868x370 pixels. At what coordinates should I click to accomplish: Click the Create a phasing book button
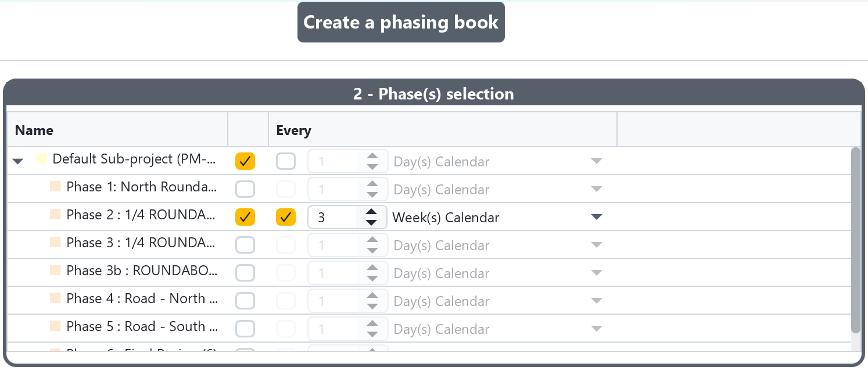401,22
